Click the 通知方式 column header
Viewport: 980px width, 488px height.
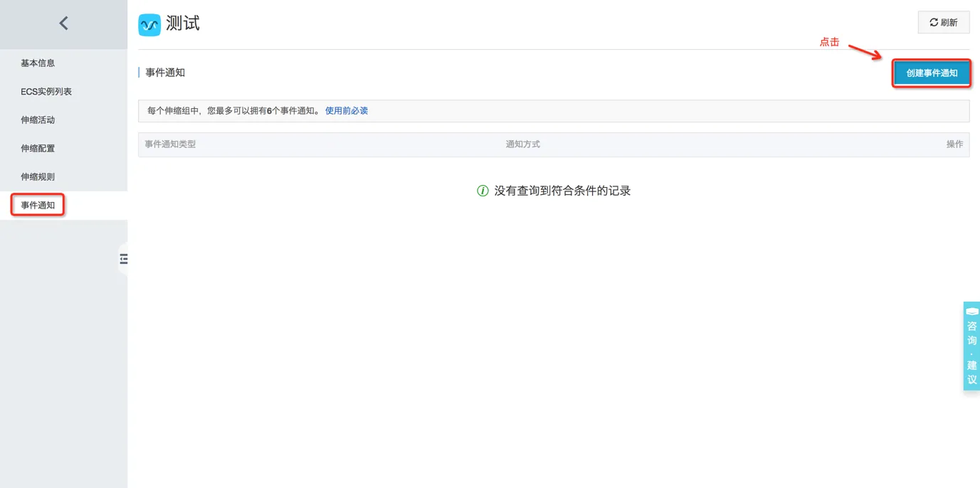pos(522,144)
